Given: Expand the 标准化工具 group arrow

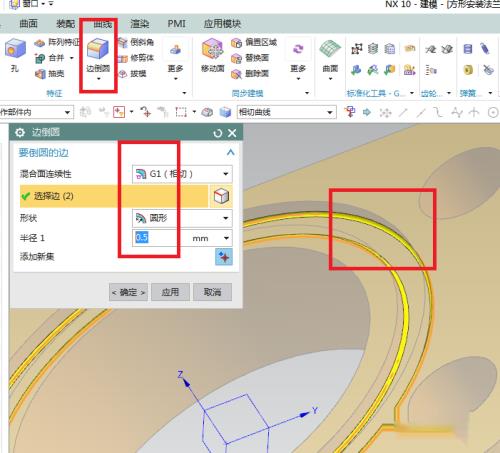Looking at the screenshot, I should click(412, 93).
